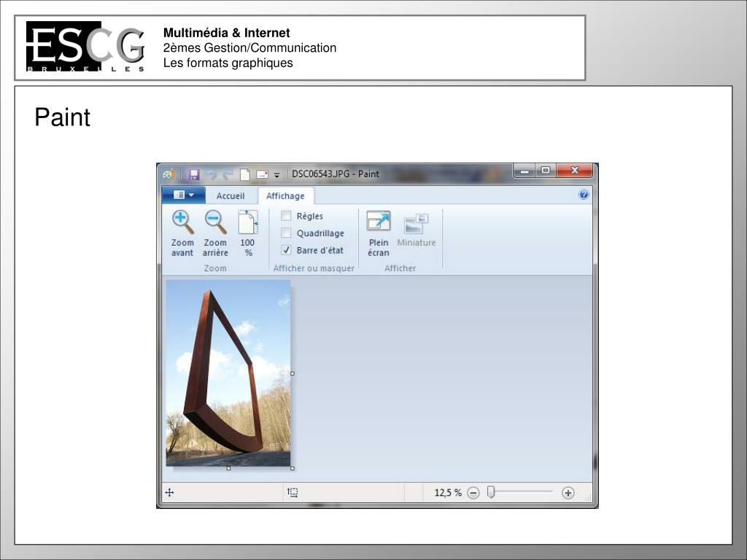The width and height of the screenshot is (747, 560).
Task: Click the Paint palette application icon
Action: [168, 174]
